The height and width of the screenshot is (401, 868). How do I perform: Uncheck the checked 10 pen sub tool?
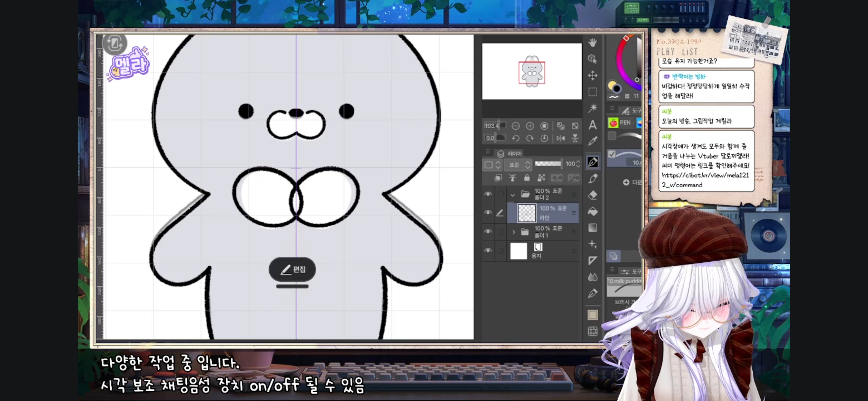click(612, 154)
